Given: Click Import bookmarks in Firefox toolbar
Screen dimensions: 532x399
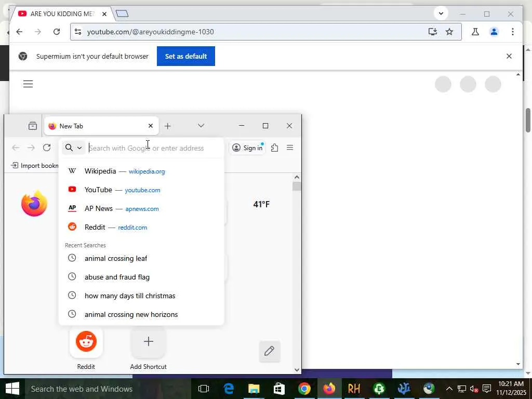Looking at the screenshot, I should point(35,165).
